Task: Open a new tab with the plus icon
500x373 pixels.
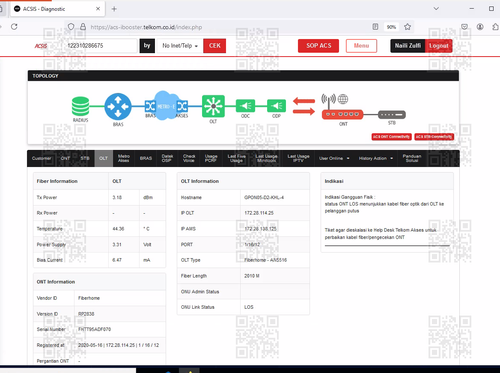Action: [x=114, y=9]
